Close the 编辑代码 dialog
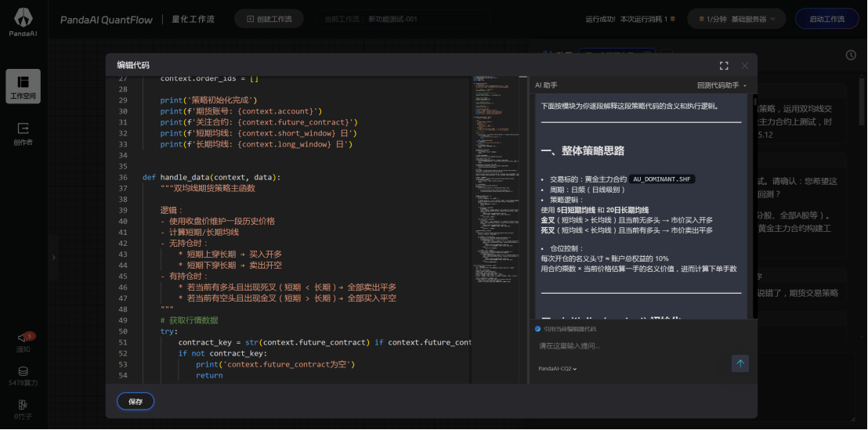 744,66
